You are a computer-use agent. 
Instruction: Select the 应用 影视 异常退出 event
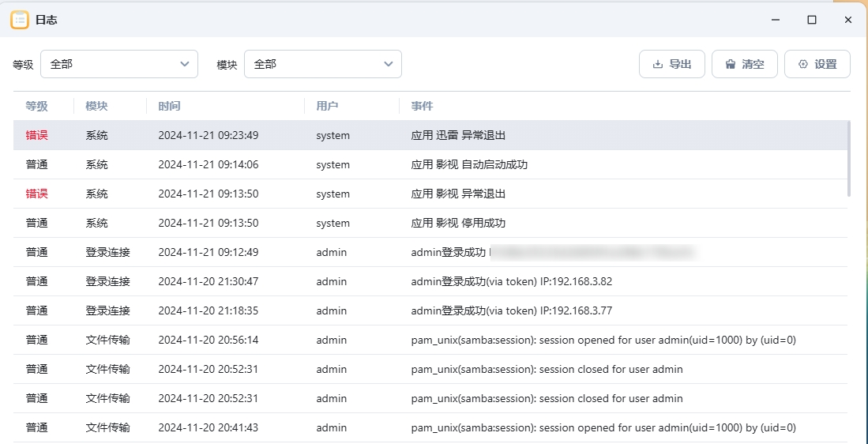[x=458, y=194]
